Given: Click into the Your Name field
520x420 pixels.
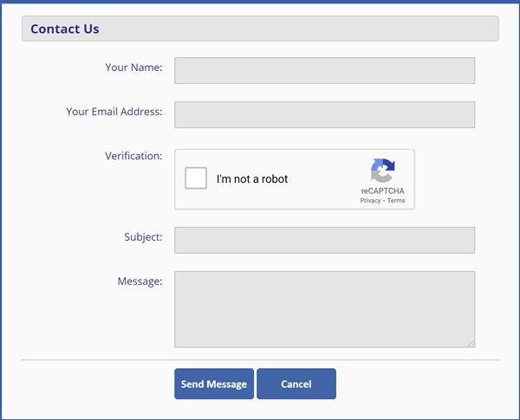Looking at the screenshot, I should [x=324, y=71].
